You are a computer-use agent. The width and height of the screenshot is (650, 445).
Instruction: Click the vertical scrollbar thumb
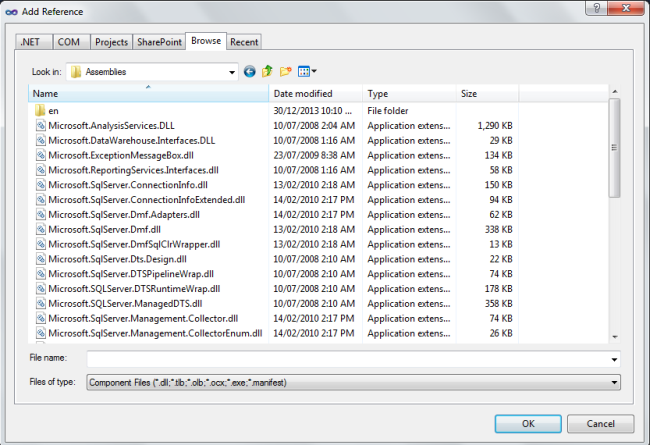614,148
